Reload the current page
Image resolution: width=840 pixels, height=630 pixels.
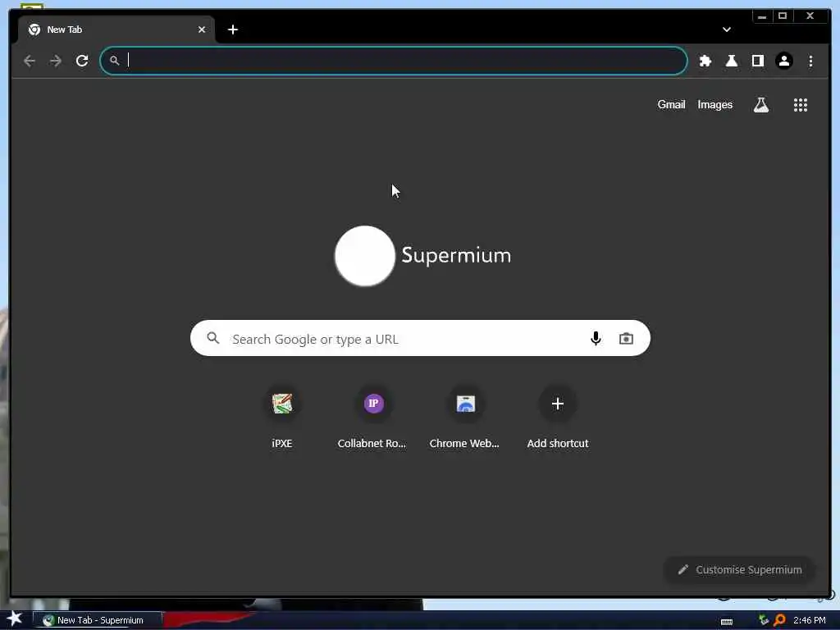coord(82,61)
